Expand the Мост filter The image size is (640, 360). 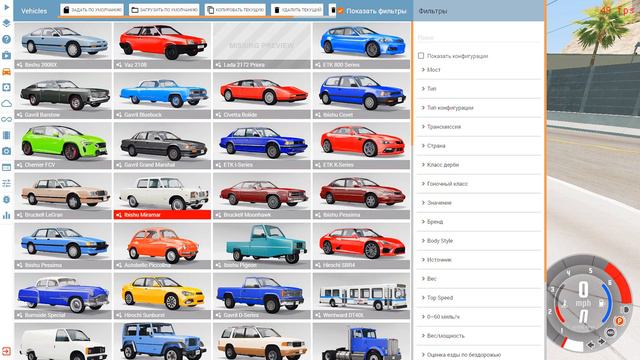pyautogui.click(x=478, y=70)
